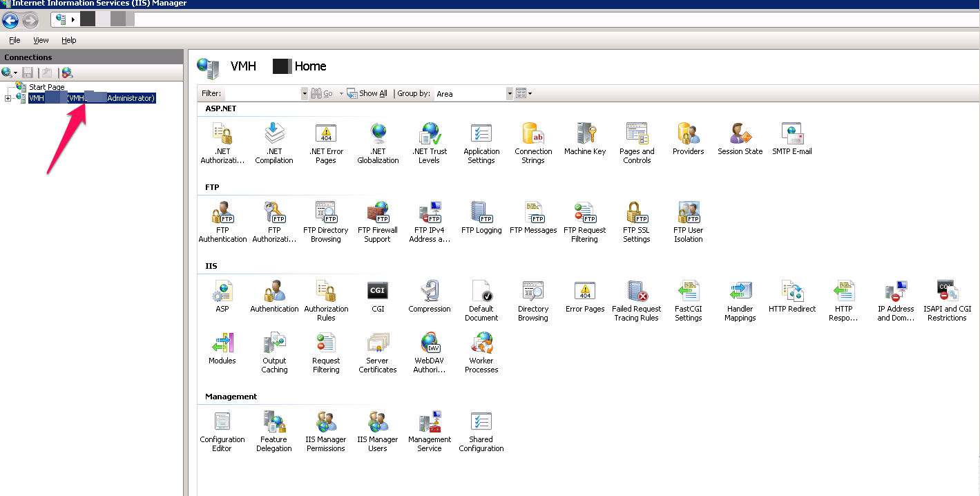Open the Configuration Editor

222,426
